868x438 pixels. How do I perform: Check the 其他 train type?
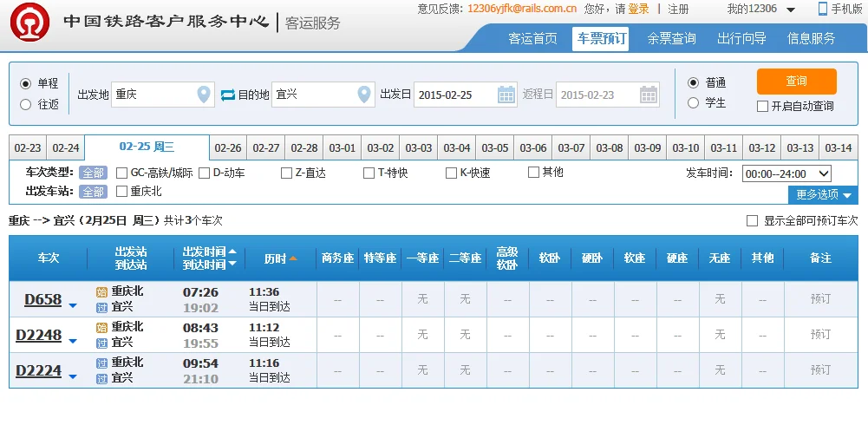coord(533,173)
